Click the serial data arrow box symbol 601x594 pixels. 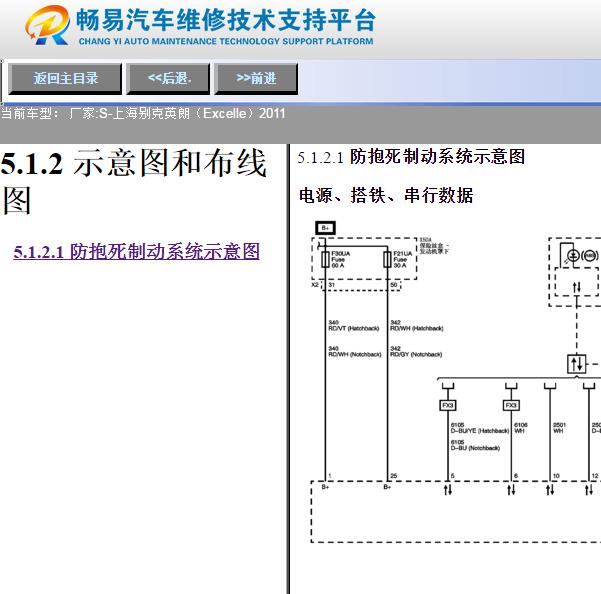[x=576, y=364]
